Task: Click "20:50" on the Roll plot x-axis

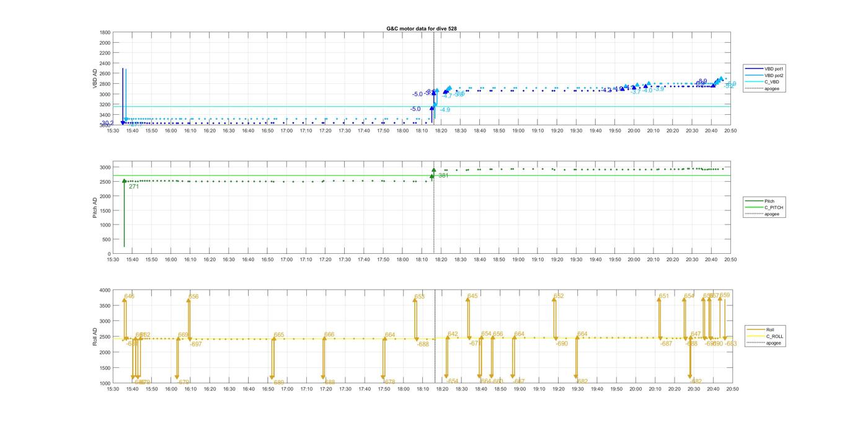Action: (x=732, y=389)
